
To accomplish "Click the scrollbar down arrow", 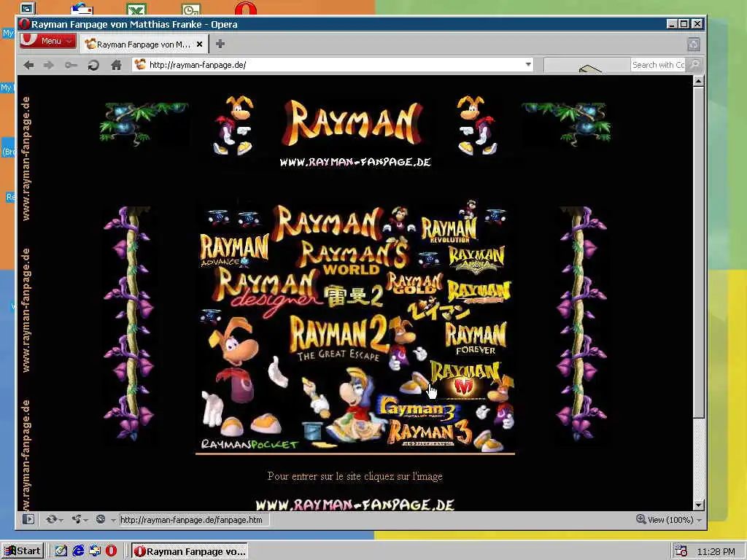I will (x=698, y=505).
